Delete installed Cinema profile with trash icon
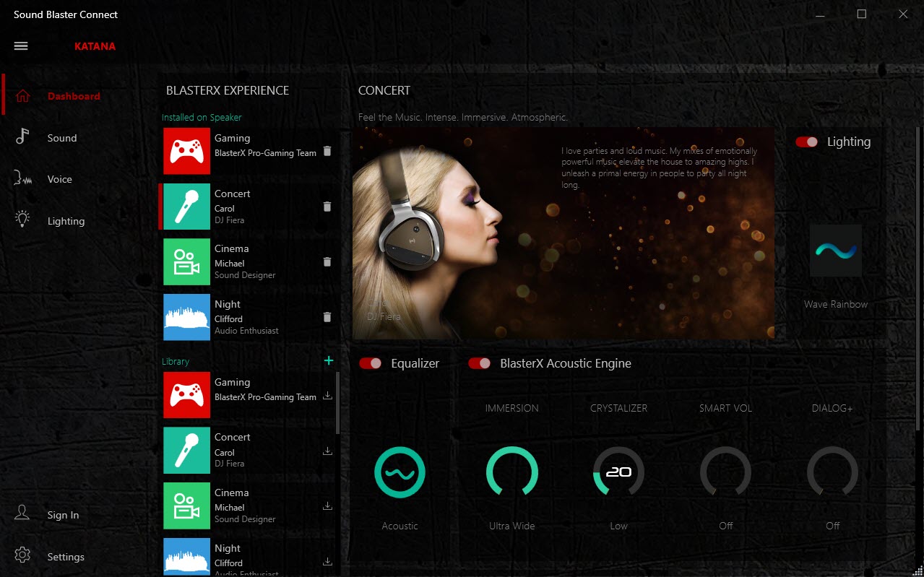 pos(327,261)
